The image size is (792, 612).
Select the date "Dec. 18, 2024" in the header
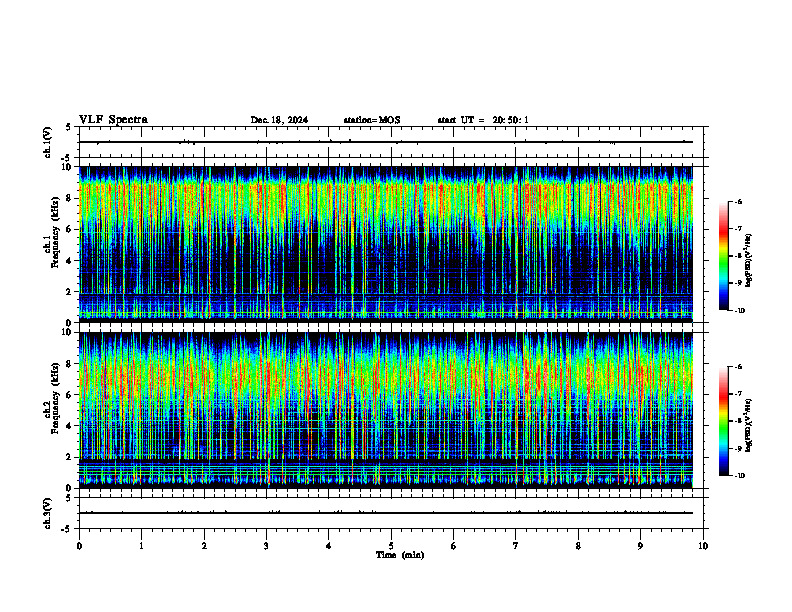click(x=279, y=120)
